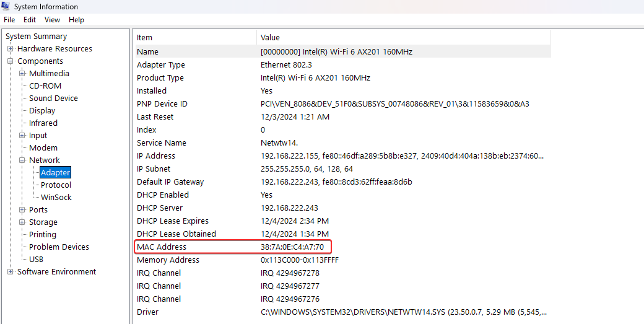Open the Help menu

click(76, 20)
